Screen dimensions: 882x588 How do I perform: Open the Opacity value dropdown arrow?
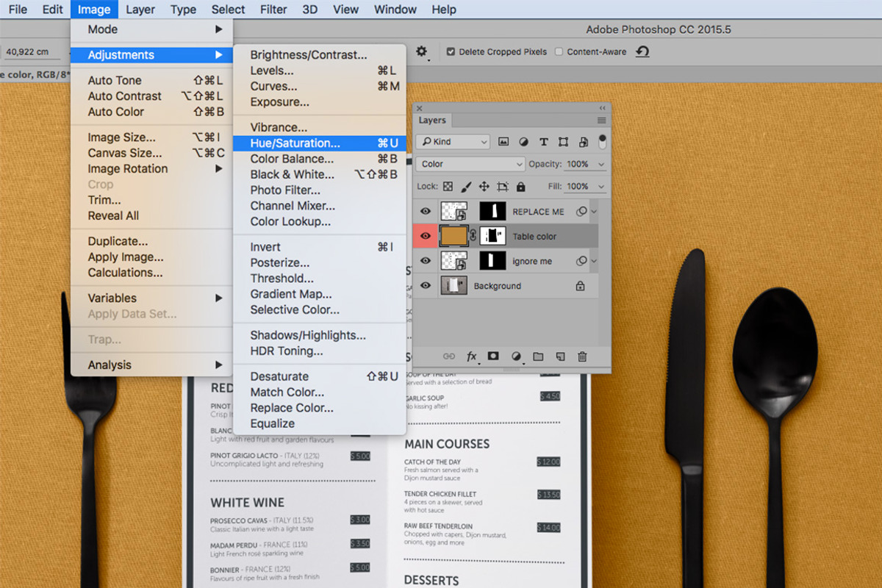601,165
